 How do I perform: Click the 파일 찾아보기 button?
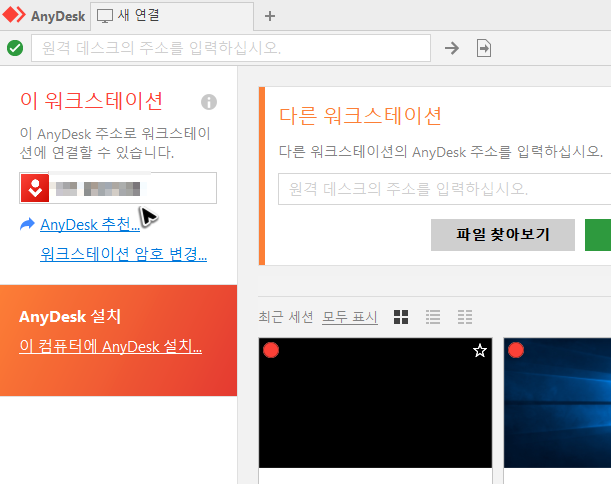click(503, 235)
